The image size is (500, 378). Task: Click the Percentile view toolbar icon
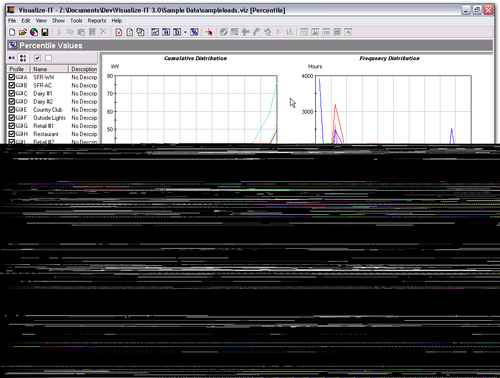tap(194, 32)
